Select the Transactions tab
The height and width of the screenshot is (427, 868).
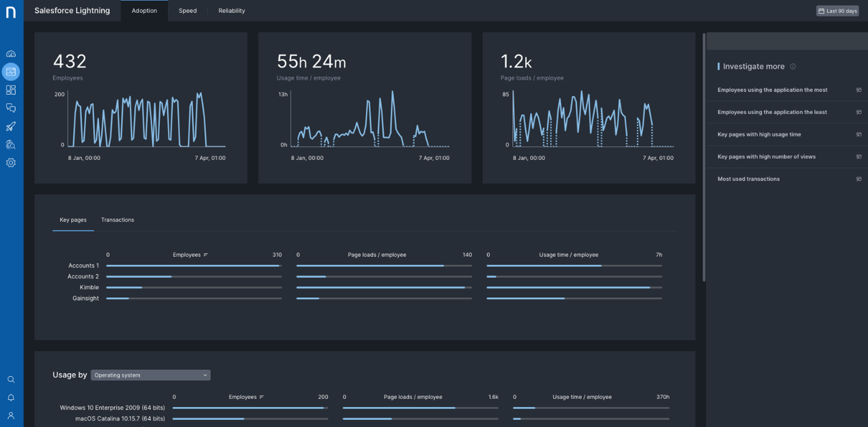[117, 220]
